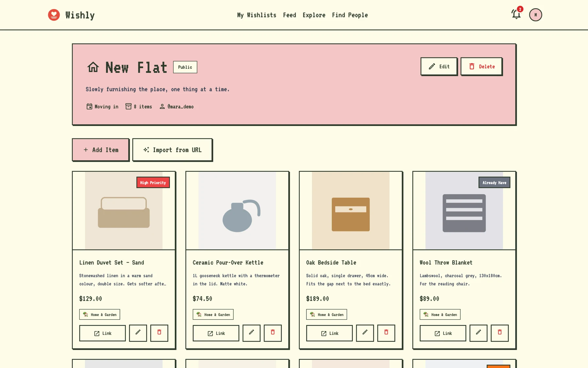Import an item from URL
The width and height of the screenshot is (588, 368).
click(x=172, y=149)
